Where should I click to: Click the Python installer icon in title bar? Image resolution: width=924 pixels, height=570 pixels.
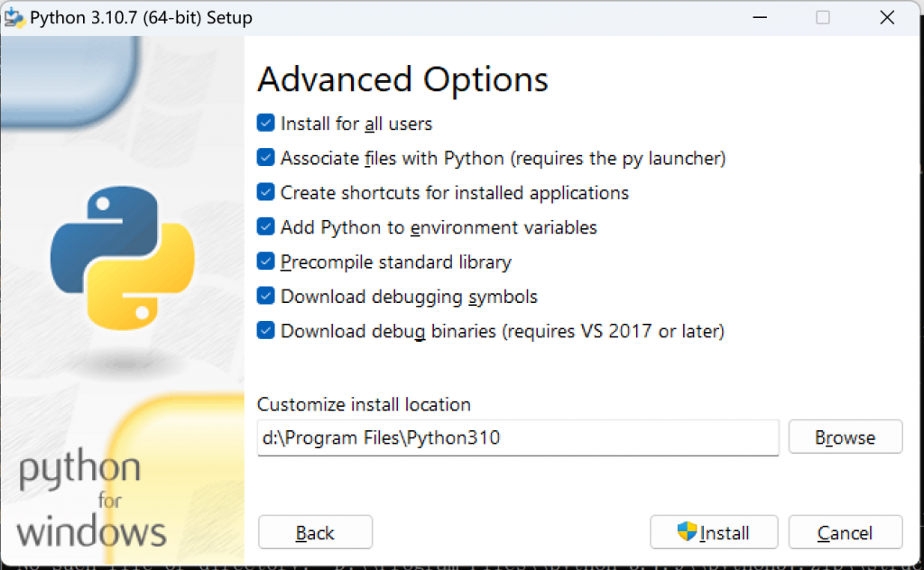(x=15, y=18)
